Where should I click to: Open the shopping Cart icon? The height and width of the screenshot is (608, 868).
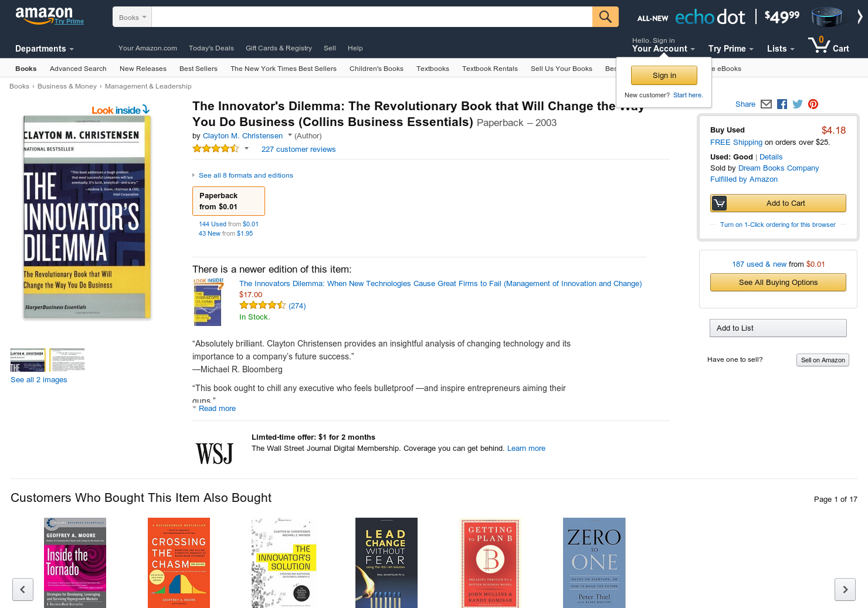[x=828, y=45]
